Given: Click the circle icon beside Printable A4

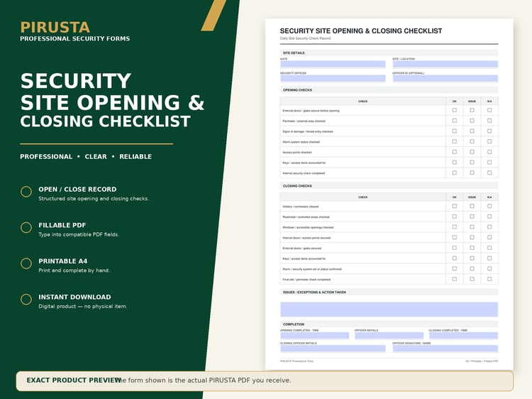Looking at the screenshot, I should [26, 263].
